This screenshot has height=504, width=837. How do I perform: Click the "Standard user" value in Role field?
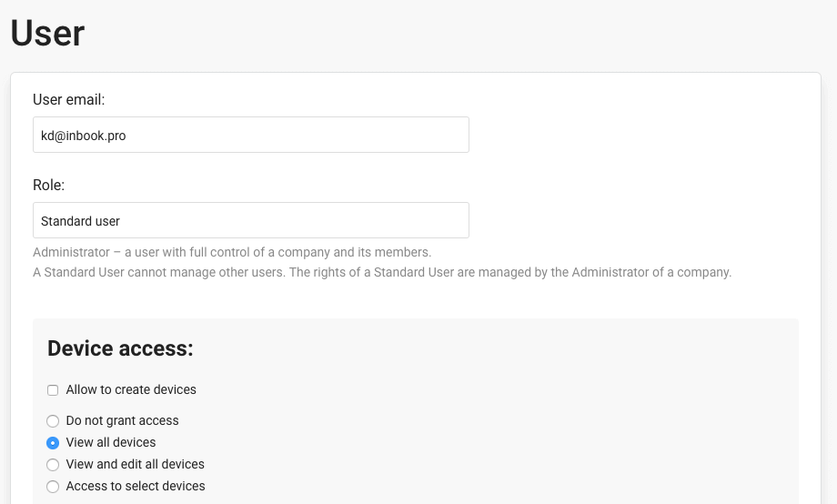[x=80, y=220]
